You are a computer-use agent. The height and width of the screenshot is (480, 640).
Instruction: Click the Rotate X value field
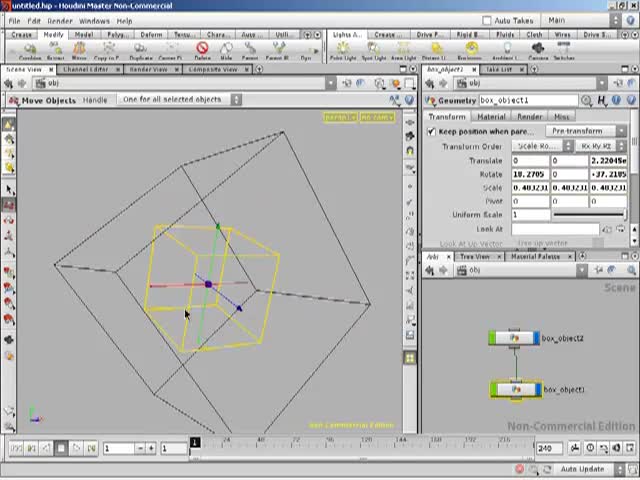530,174
